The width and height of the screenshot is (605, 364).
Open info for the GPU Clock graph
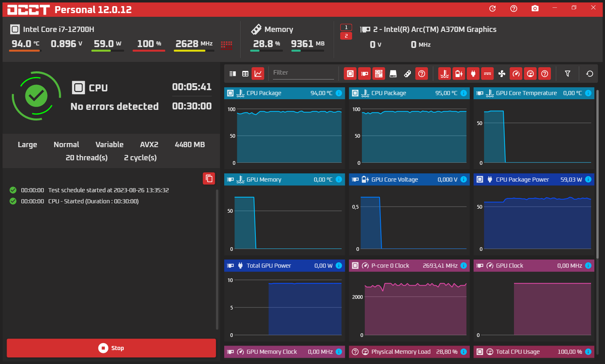[x=588, y=266]
